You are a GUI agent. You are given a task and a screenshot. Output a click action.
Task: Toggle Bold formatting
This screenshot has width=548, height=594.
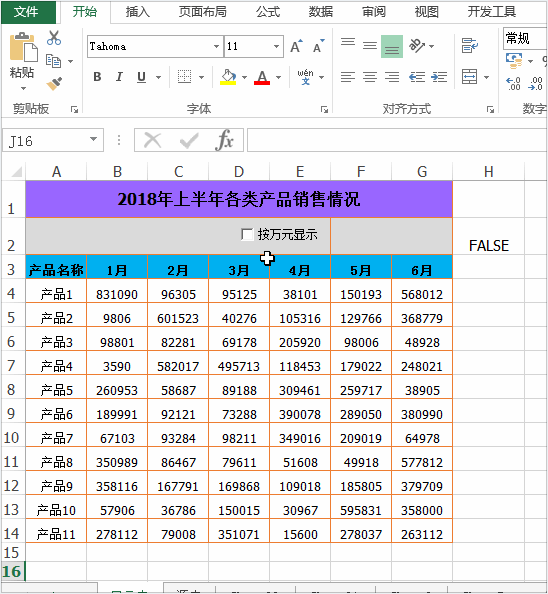[x=97, y=77]
